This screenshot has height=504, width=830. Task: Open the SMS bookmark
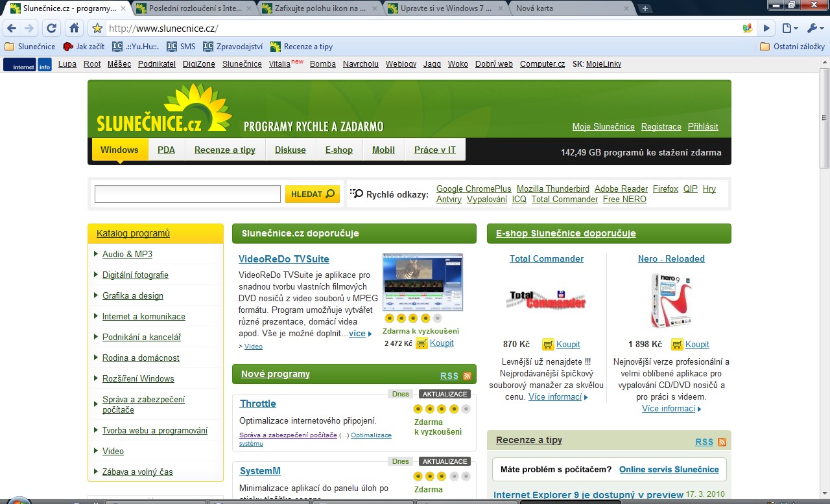[181, 47]
